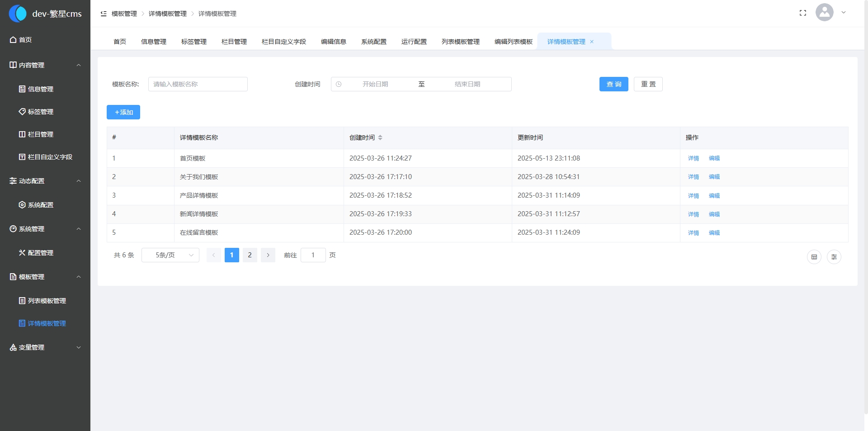
Task: Switch to the 栏目自定义字段 tab
Action: click(x=283, y=42)
